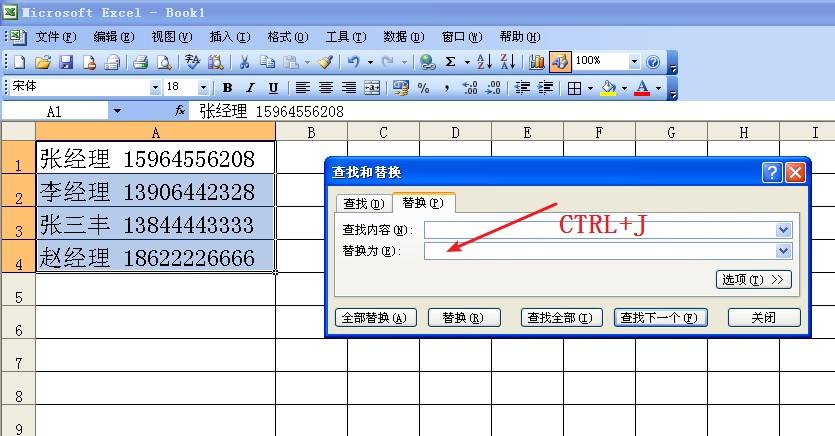Viewport: 835px width, 436px height.
Task: Toggle underline formatting
Action: tap(273, 88)
